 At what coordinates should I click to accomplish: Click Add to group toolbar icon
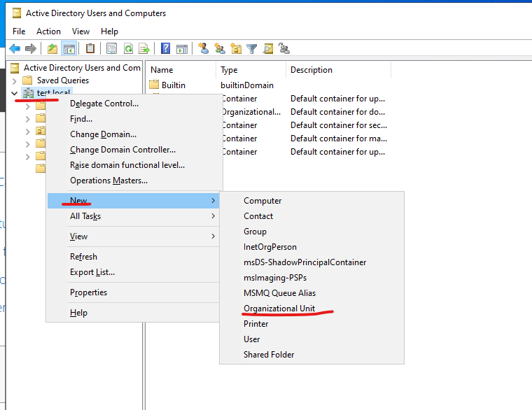284,48
